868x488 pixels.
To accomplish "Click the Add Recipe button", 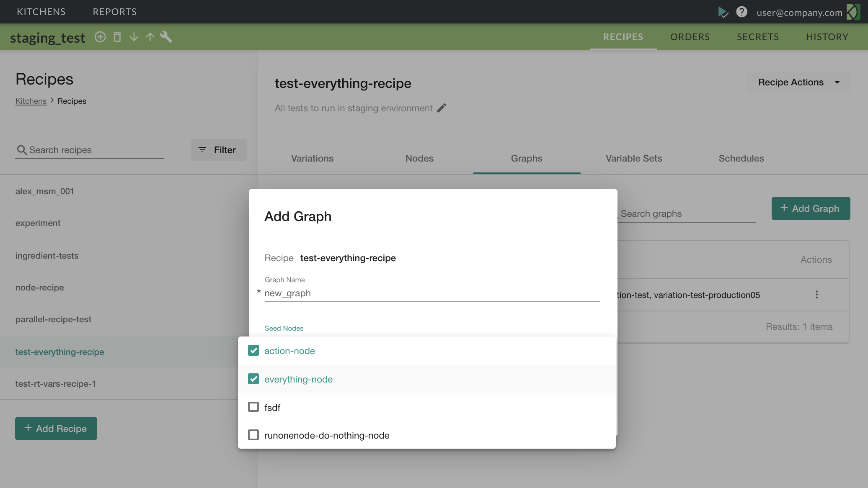I will (56, 429).
